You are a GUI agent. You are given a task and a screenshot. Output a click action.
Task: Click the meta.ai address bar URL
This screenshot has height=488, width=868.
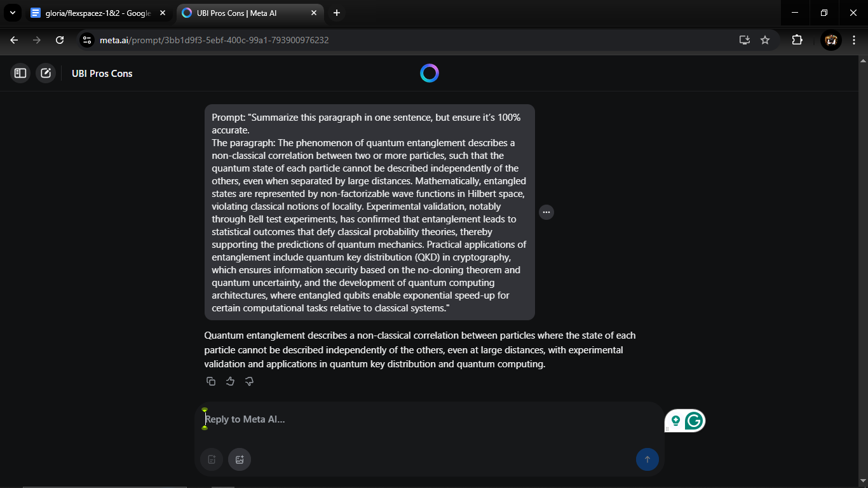tap(214, 40)
